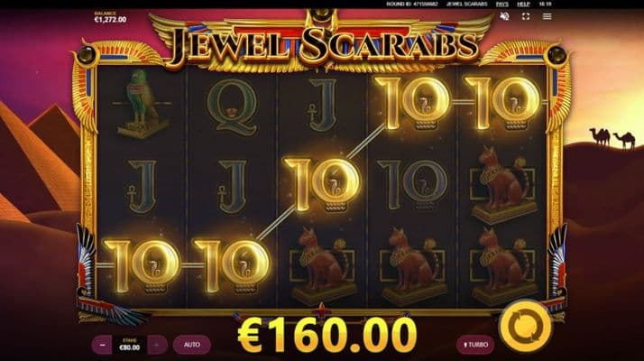Mute the game sound
Viewport: 644px width, 361px height.
[505, 16]
